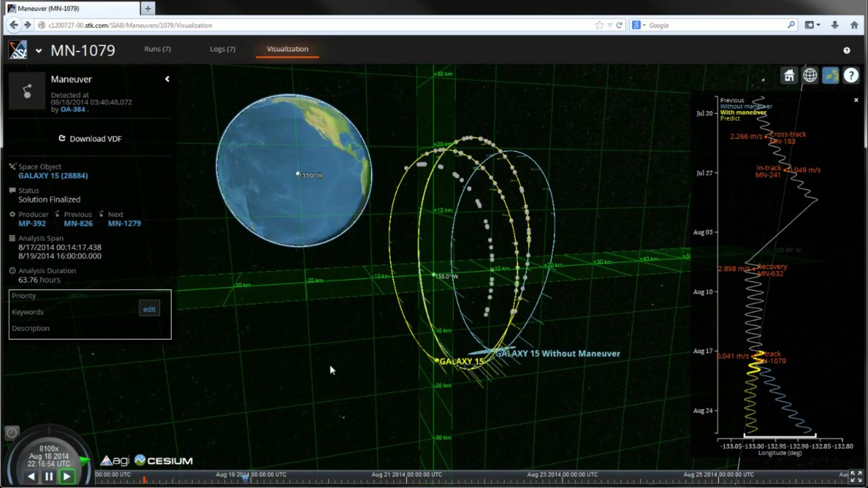This screenshot has width=868, height=488.
Task: Open the base layer imagery picker
Action: [830, 75]
